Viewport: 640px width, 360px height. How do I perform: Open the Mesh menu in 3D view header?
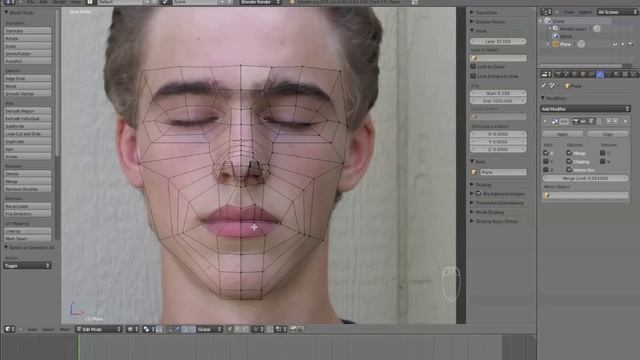64,329
